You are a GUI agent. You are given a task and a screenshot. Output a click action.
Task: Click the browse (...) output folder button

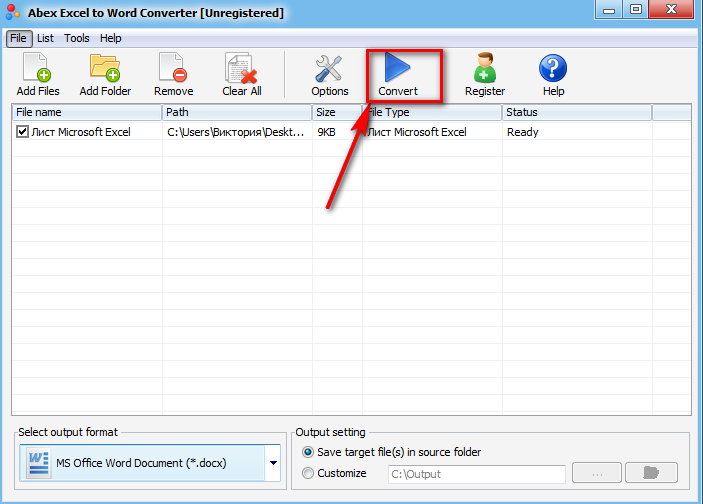coord(597,473)
